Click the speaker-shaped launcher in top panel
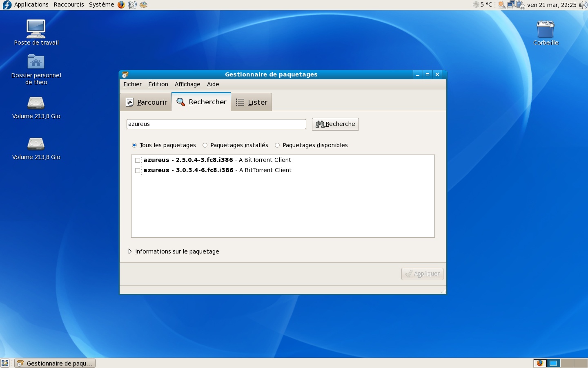 point(132,5)
